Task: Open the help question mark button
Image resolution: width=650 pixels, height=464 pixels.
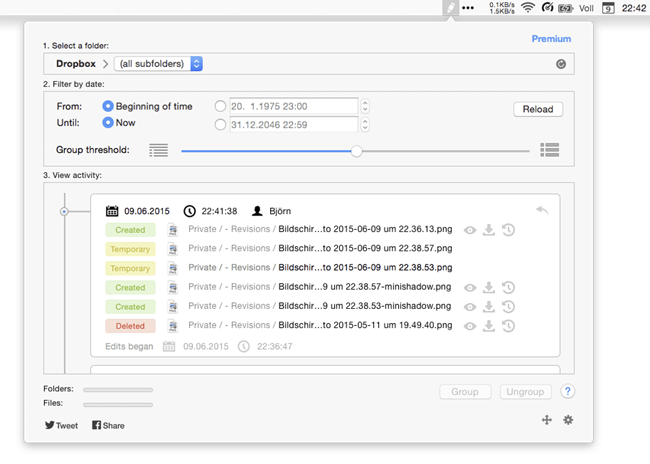Action: (x=567, y=392)
